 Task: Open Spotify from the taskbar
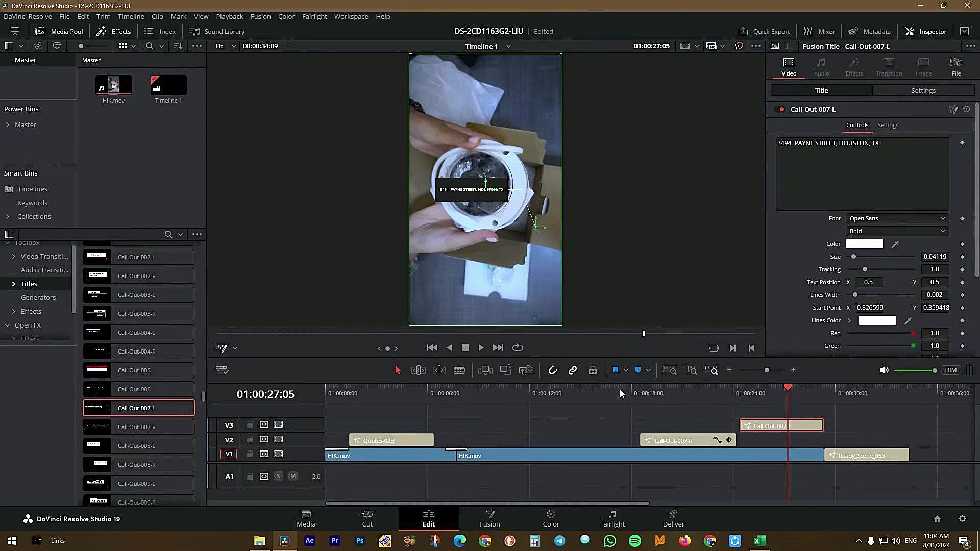634,541
